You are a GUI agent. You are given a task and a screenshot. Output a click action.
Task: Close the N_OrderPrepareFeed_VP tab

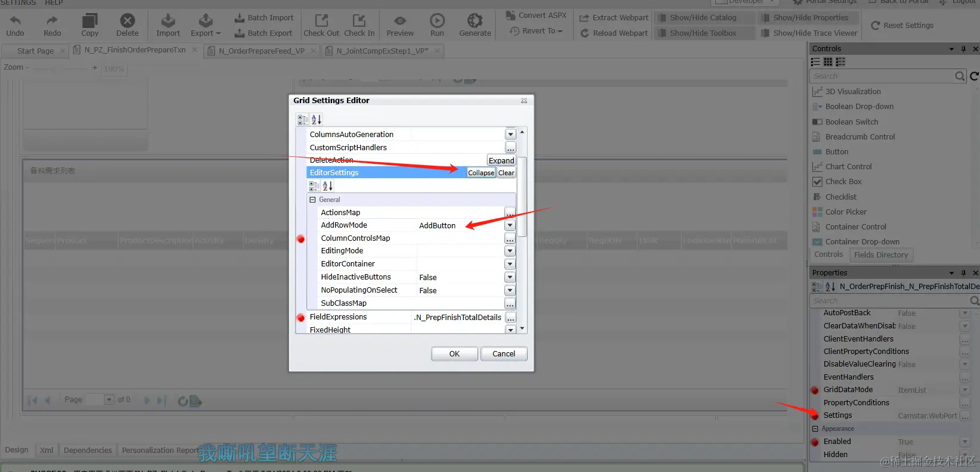point(314,51)
